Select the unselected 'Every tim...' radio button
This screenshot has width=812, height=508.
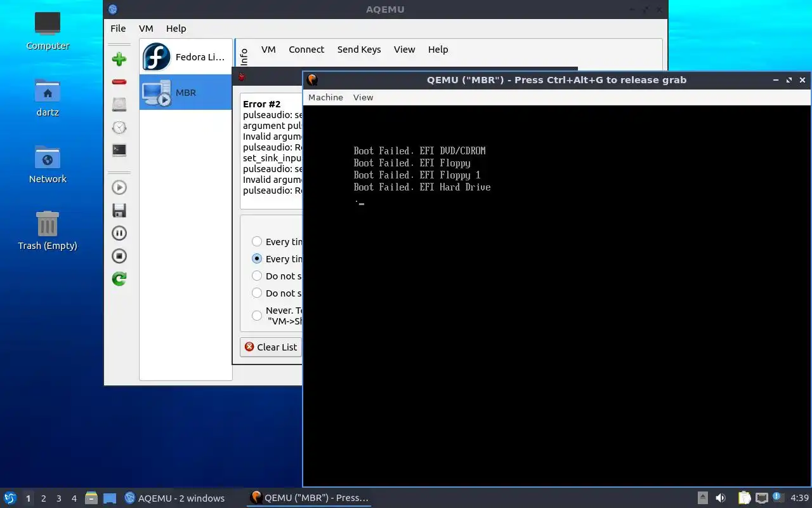point(257,241)
